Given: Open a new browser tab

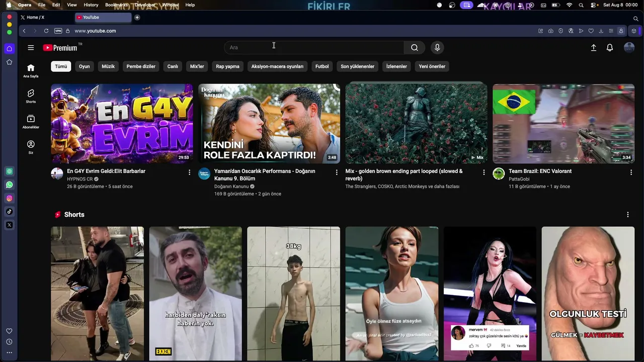Looking at the screenshot, I should tap(137, 18).
